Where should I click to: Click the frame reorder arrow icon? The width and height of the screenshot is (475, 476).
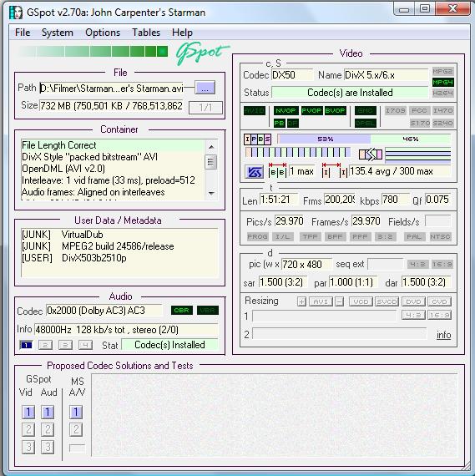tap(371, 154)
